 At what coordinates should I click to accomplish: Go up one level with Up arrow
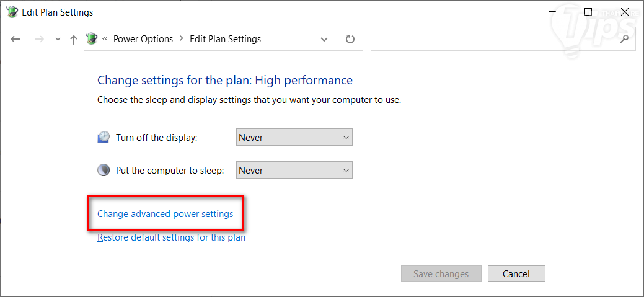coord(74,39)
